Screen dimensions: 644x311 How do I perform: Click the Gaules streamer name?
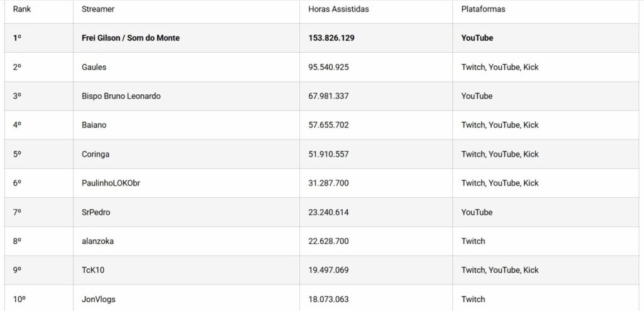click(x=94, y=67)
